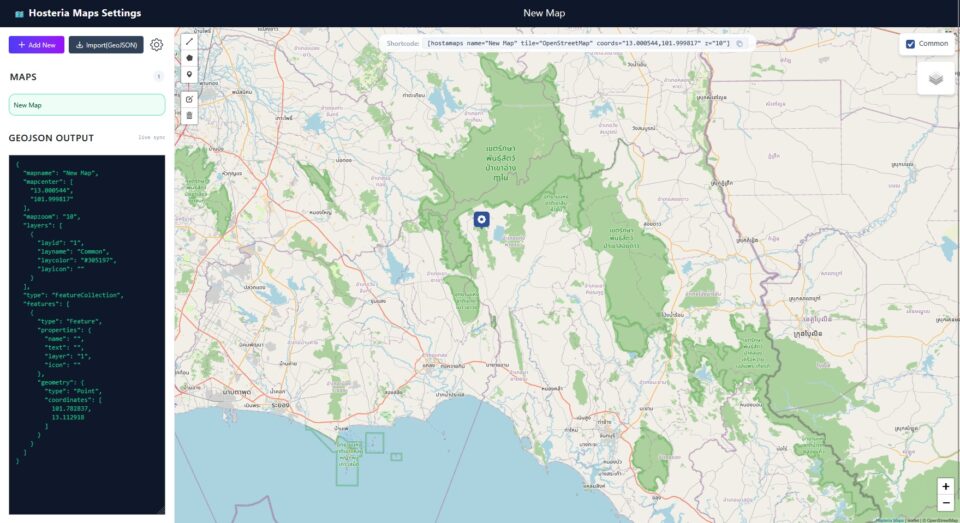
Task: Click the live sync label
Action: 151,138
